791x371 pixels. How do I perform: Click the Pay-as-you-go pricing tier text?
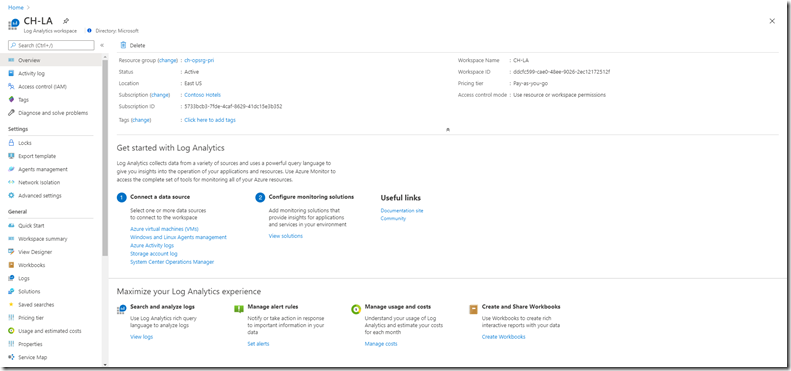pos(530,83)
